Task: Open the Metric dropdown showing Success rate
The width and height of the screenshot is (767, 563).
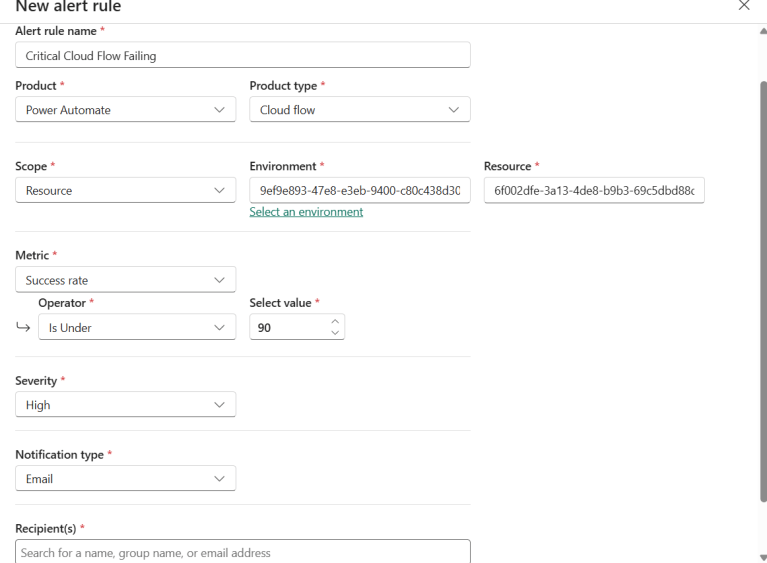Action: (x=125, y=280)
